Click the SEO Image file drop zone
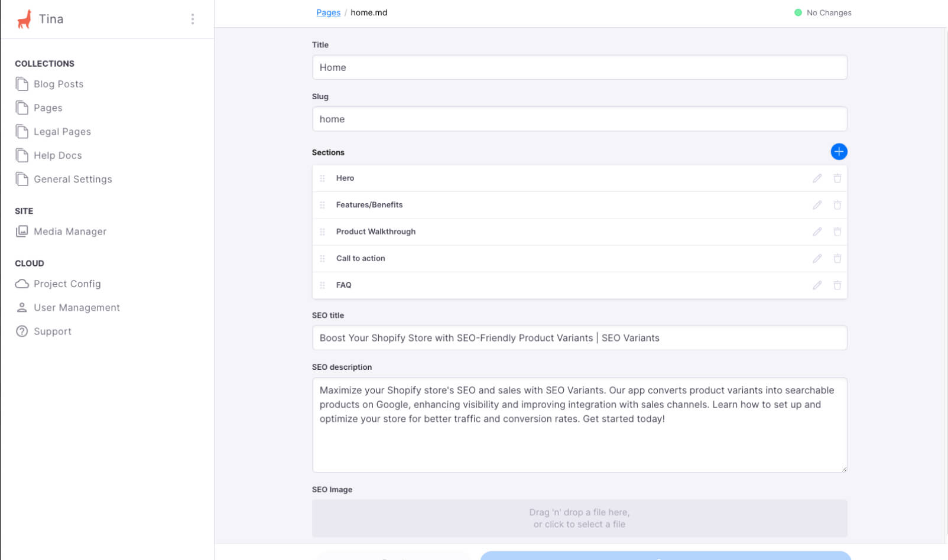 (x=579, y=518)
